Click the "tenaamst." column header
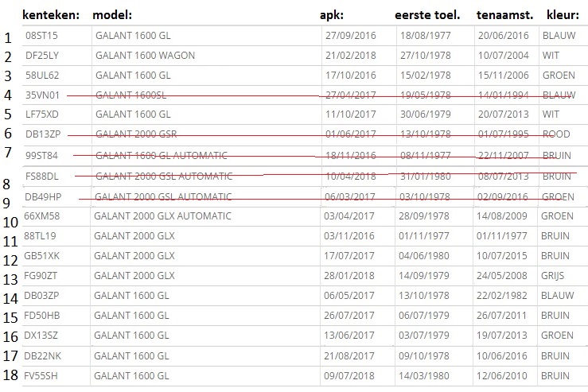 (504, 15)
